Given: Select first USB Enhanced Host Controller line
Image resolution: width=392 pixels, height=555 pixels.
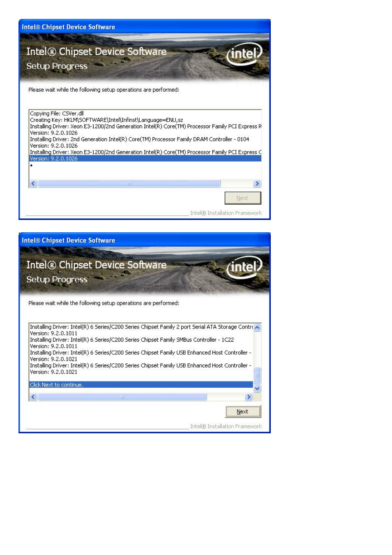Looking at the screenshot, I should coord(141,353).
